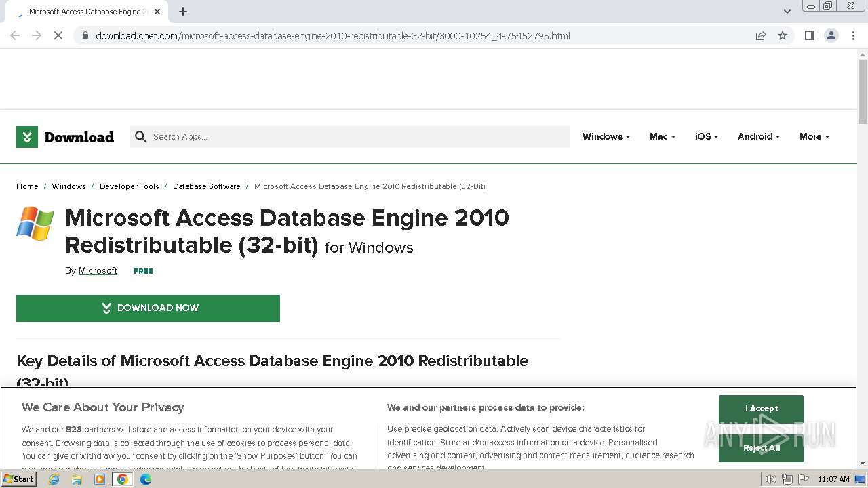The image size is (868, 488).
Task: Click the taskbar clock 11:07 AM
Action: (x=833, y=479)
